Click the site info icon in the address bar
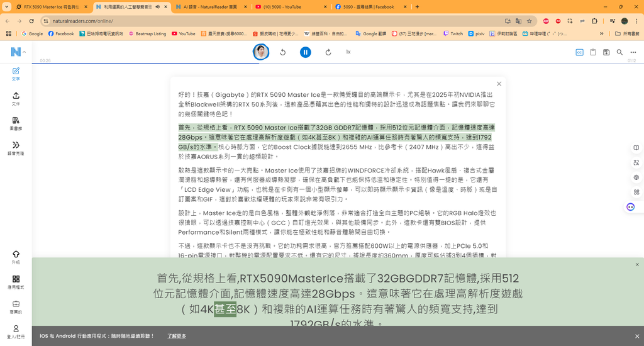 coord(46,21)
